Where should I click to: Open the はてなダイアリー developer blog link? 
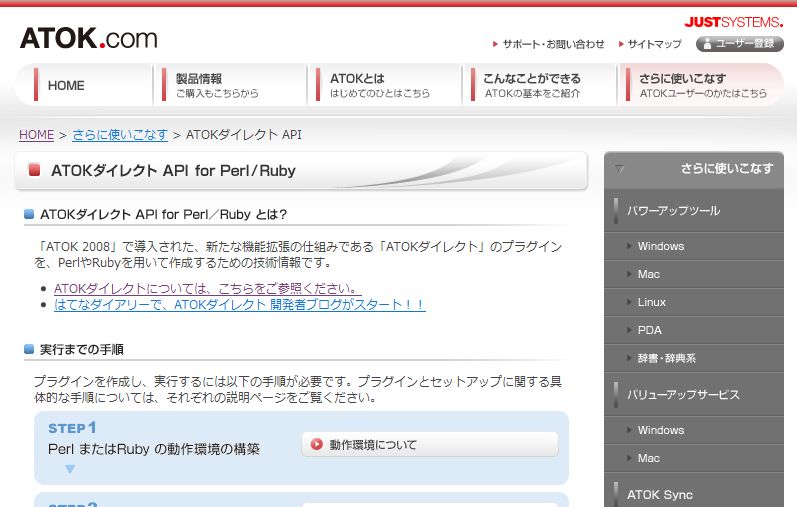point(239,305)
